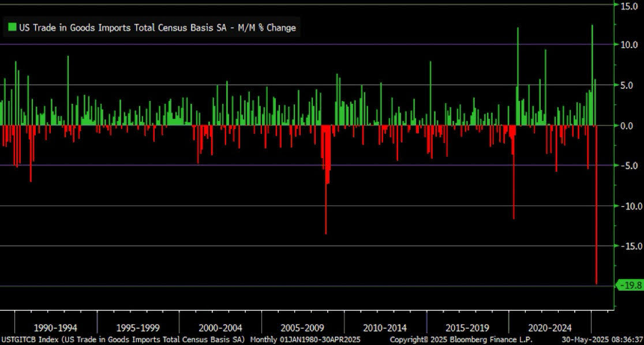Select the 10.0 y-axis tick label
This screenshot has height=345, width=644.
point(628,45)
